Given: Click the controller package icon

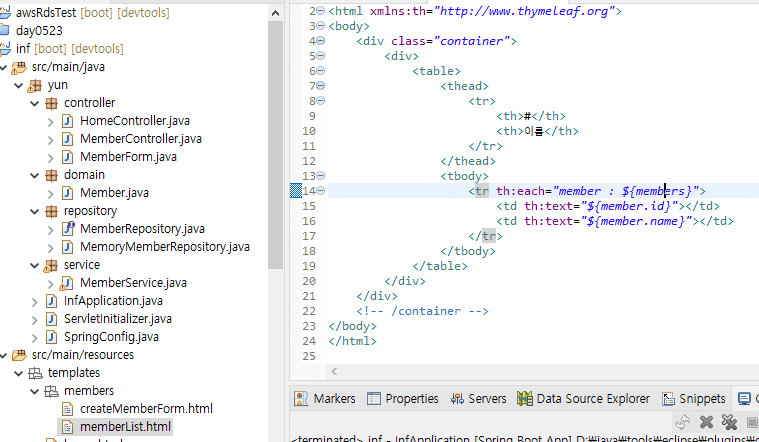Looking at the screenshot, I should click(51, 103).
